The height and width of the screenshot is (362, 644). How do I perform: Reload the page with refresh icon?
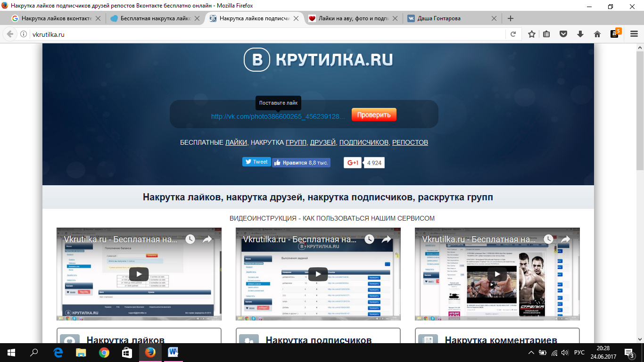click(x=513, y=34)
